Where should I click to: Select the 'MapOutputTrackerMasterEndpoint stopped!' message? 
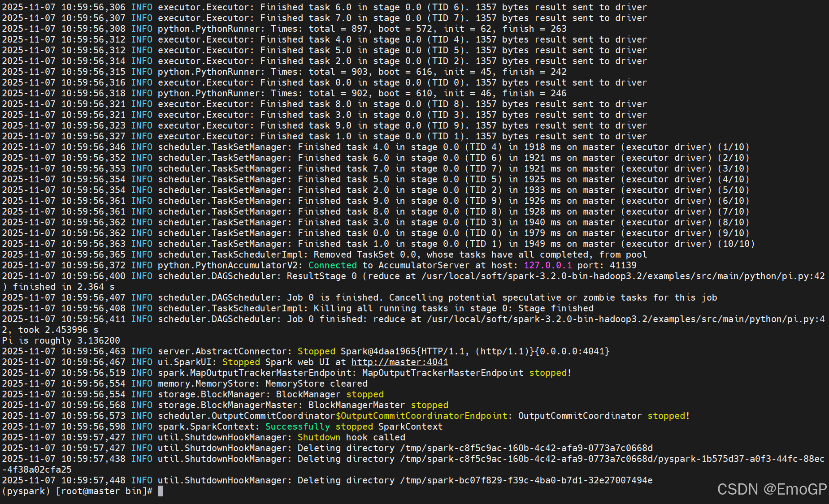coord(467,373)
